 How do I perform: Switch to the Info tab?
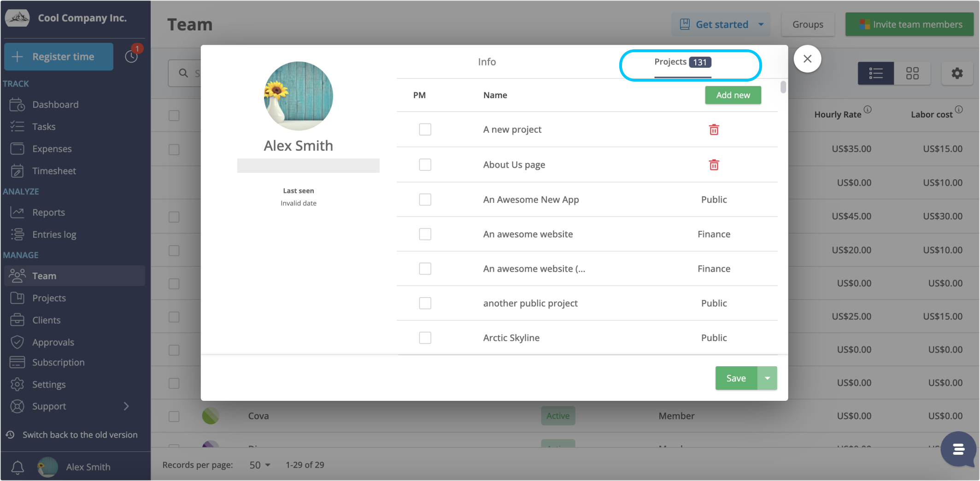click(487, 61)
